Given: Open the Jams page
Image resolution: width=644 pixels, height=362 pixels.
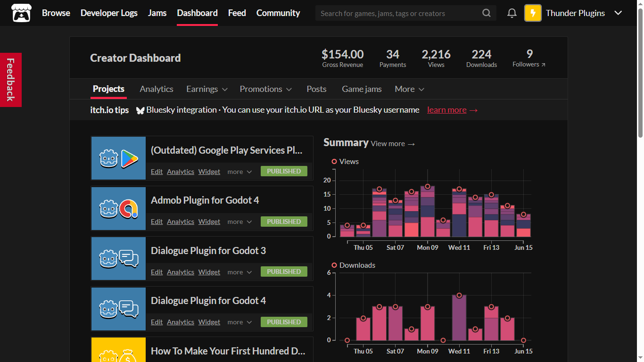Looking at the screenshot, I should click(157, 13).
